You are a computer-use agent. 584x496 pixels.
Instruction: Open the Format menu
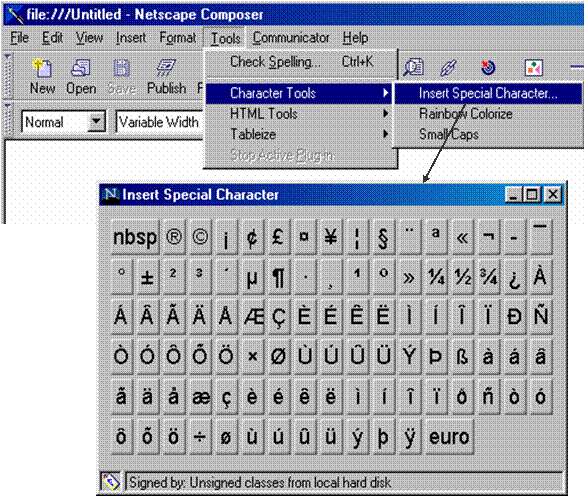click(178, 38)
